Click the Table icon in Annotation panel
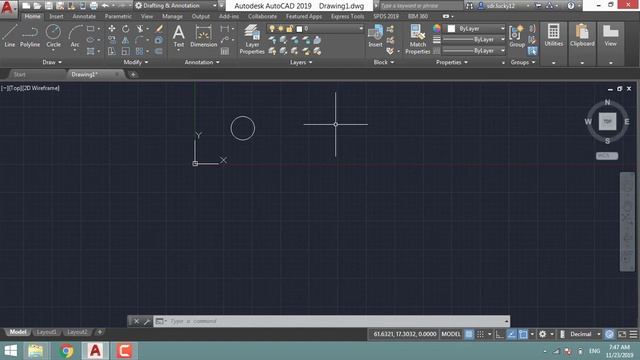The height and width of the screenshot is (360, 640). (225, 51)
